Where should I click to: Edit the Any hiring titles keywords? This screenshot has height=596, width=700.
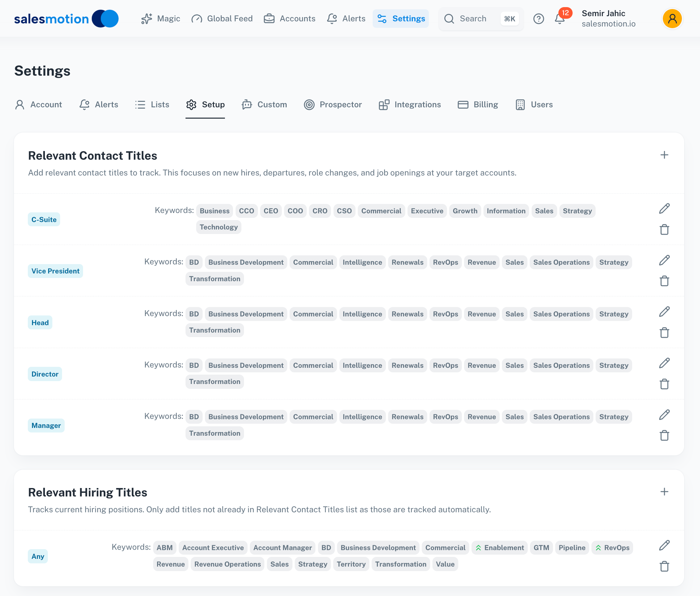pyautogui.click(x=664, y=546)
